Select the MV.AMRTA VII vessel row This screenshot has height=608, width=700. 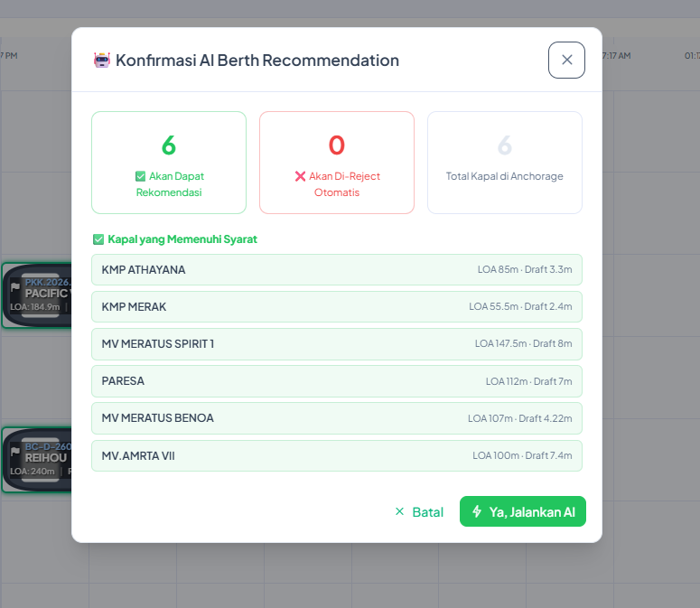(337, 455)
